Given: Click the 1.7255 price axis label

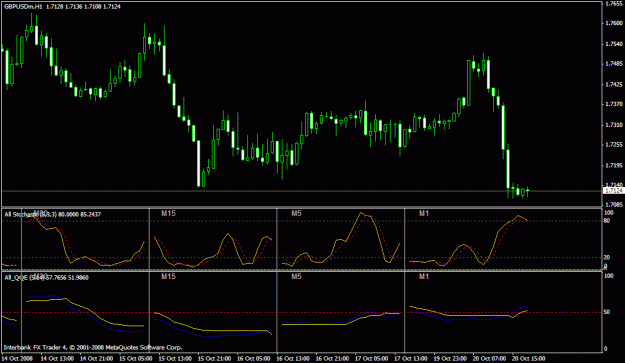Looking at the screenshot, I should point(614,145).
